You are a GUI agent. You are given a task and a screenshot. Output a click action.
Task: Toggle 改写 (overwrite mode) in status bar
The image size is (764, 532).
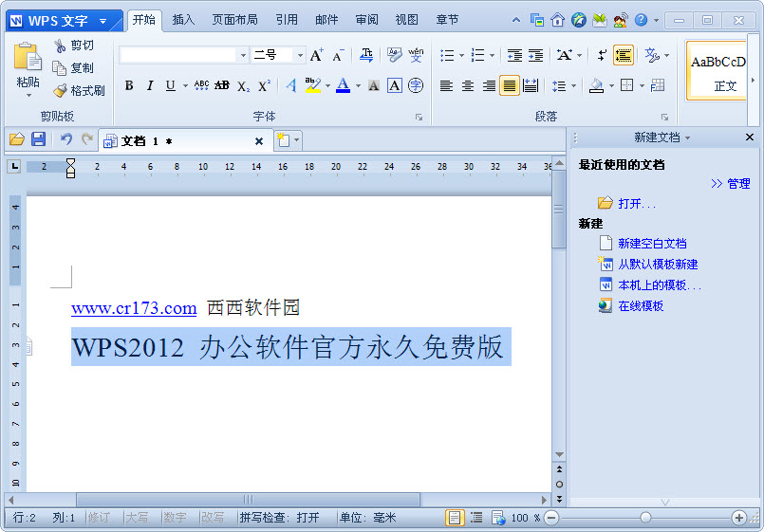tap(213, 518)
